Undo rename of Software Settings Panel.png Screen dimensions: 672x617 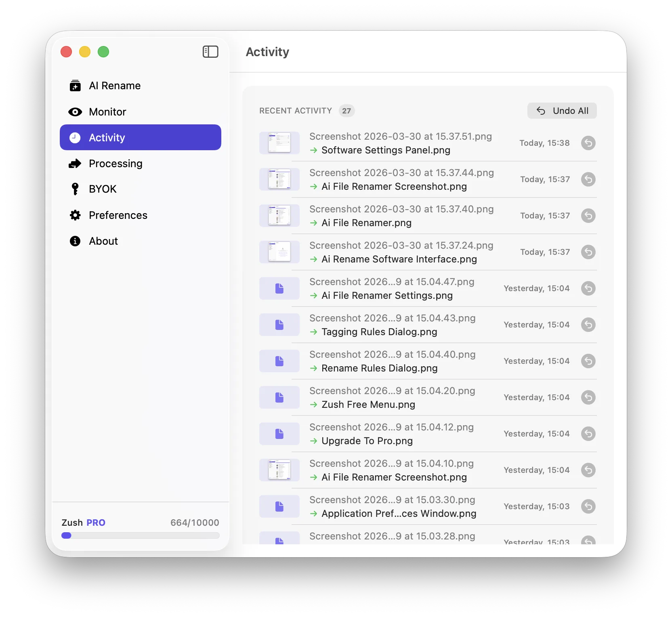coord(588,143)
